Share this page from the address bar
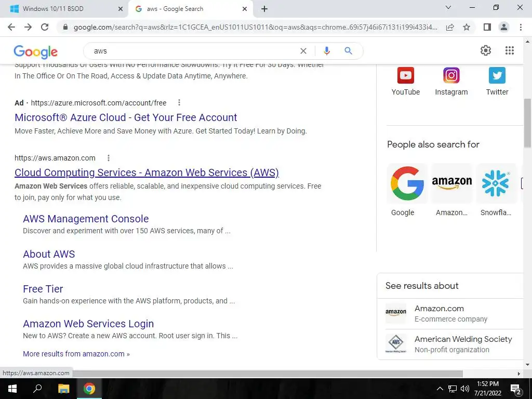 point(450,27)
